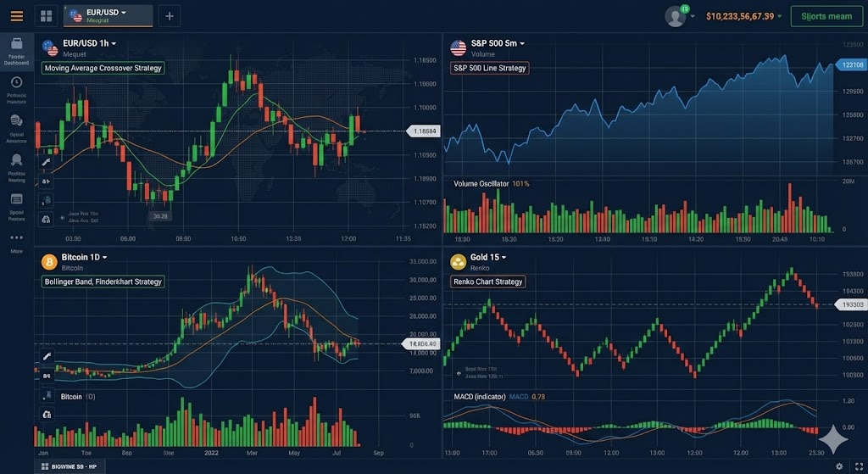Open the briefcase Dashboard sidebar item

17,52
